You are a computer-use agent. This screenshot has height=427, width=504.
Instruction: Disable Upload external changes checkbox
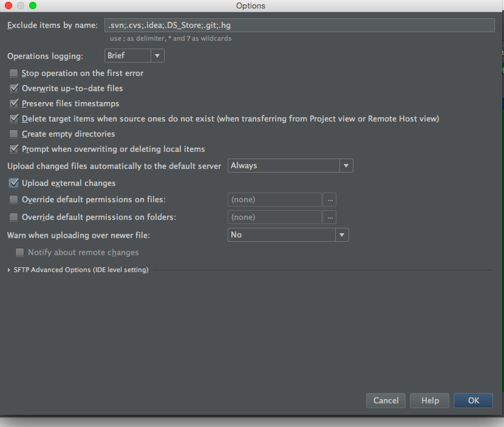[14, 183]
